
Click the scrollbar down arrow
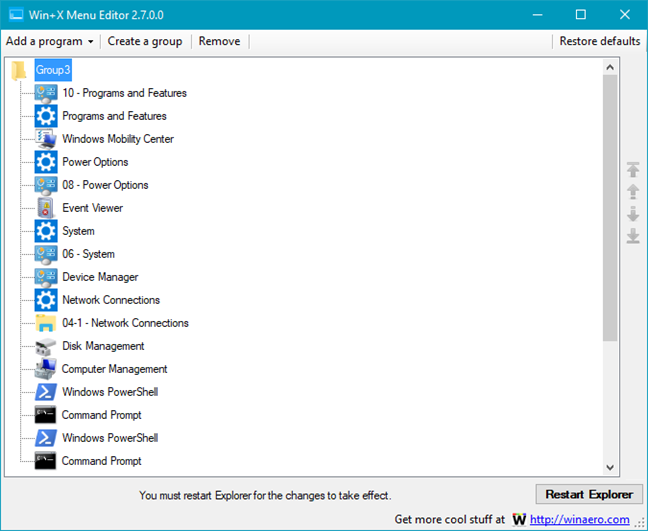[610, 467]
